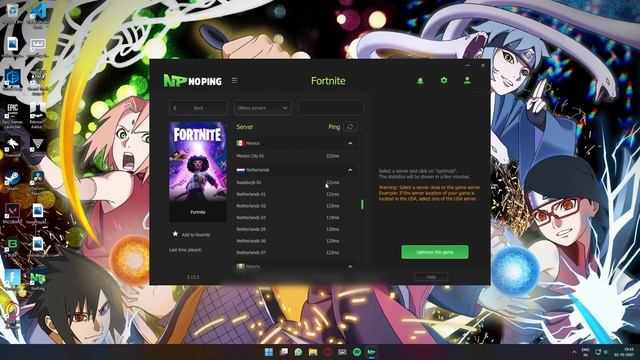Open Task View from the taskbar
The width and height of the screenshot is (640, 360).
tap(284, 352)
